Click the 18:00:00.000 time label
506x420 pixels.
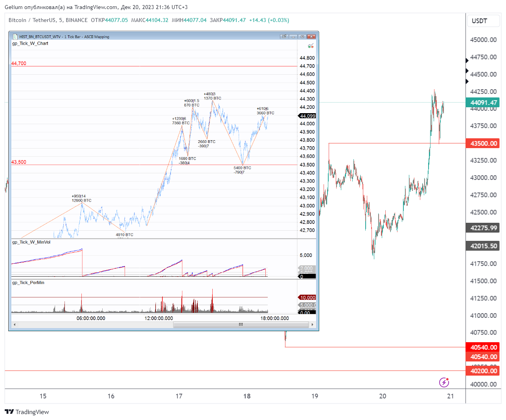(x=274, y=318)
